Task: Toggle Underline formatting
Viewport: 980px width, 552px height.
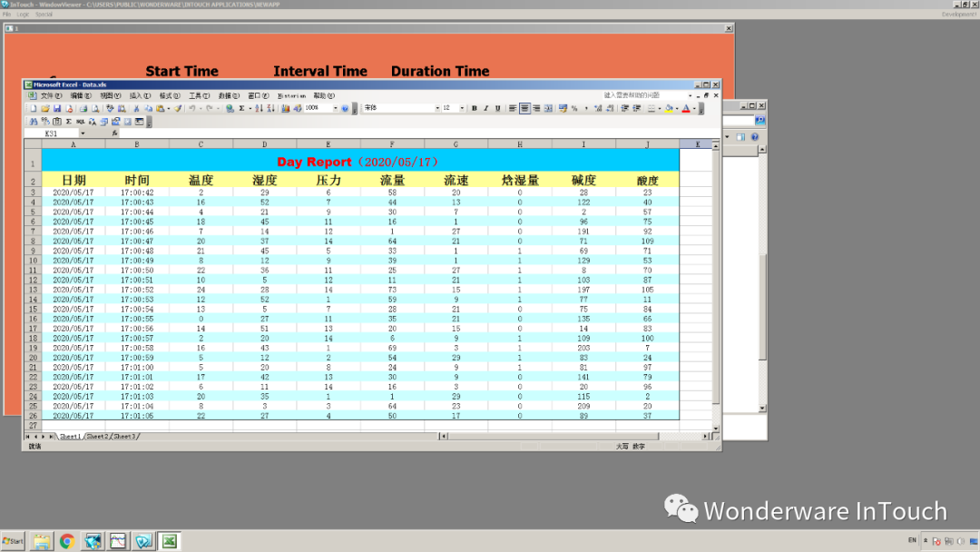Action: coord(496,109)
